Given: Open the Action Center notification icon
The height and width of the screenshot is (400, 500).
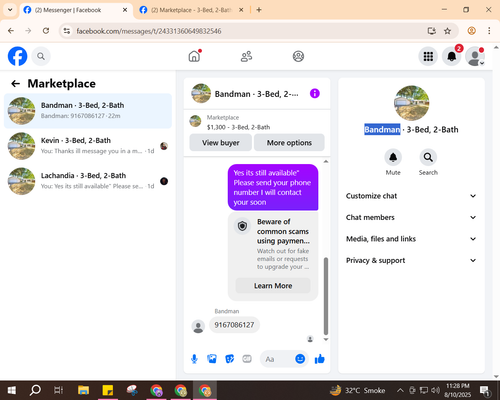Looking at the screenshot, I should (484, 390).
